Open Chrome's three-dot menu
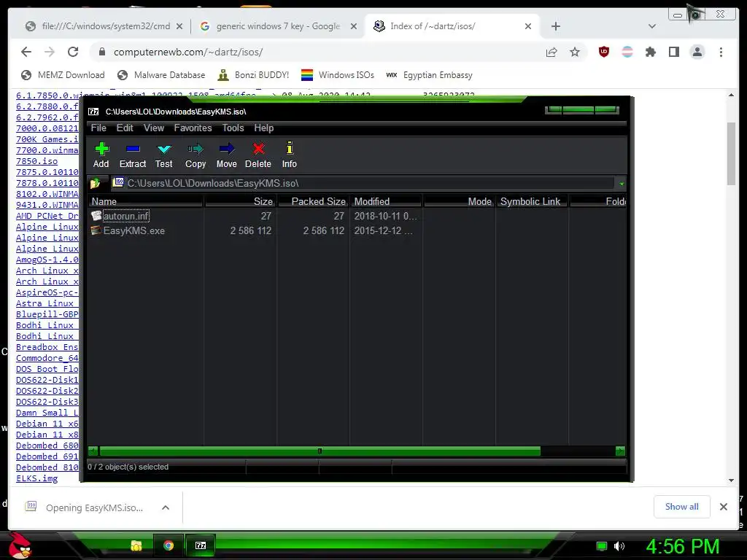Screen dimensions: 747x560 (721, 52)
